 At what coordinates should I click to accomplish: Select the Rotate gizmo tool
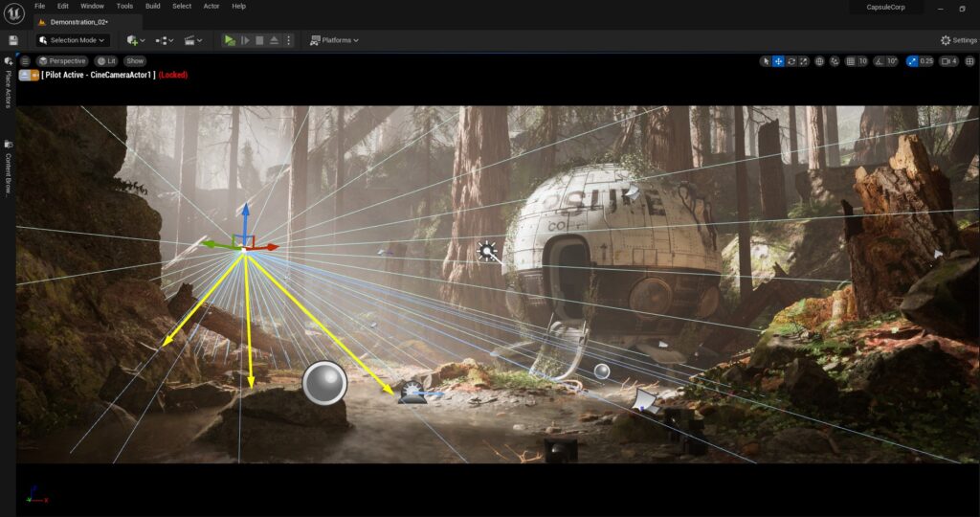click(x=791, y=61)
